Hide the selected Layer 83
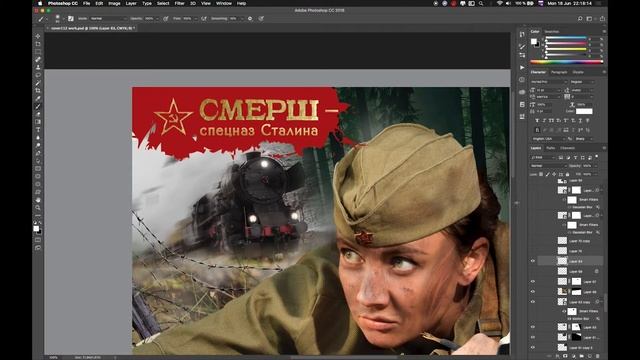 (x=533, y=261)
